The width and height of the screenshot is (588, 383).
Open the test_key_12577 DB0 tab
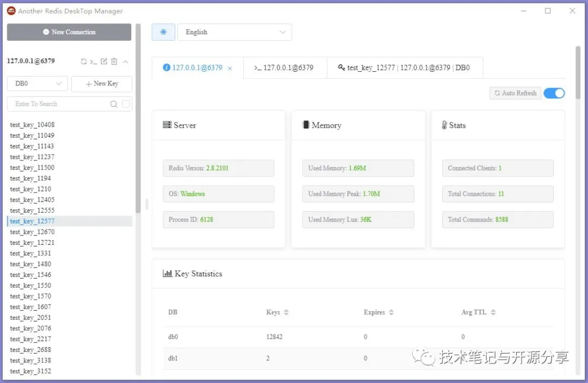point(405,68)
